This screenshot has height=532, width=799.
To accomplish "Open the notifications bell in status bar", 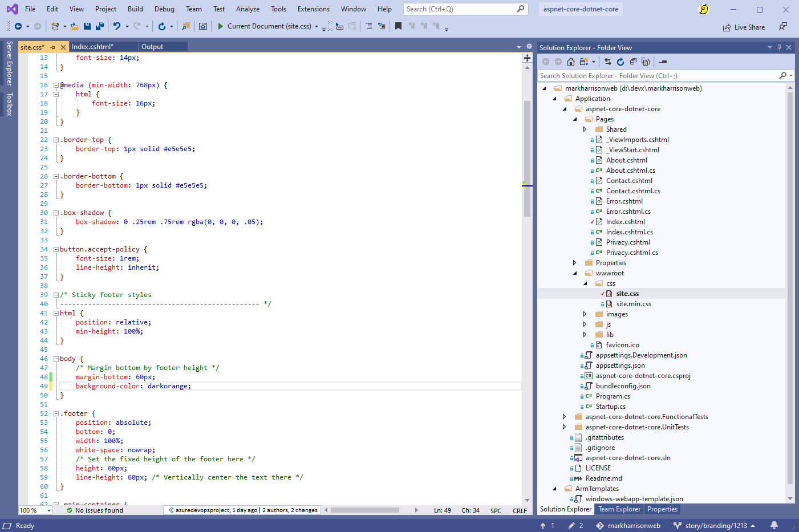I will [774, 525].
